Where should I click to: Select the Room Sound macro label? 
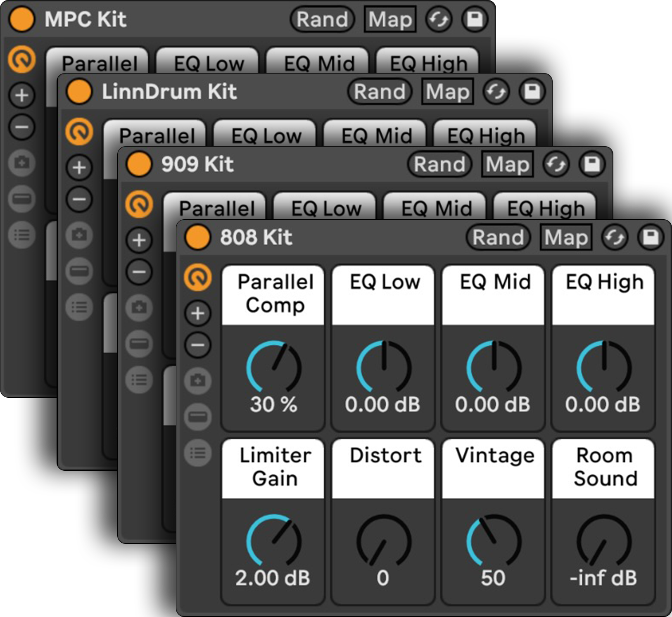[603, 468]
